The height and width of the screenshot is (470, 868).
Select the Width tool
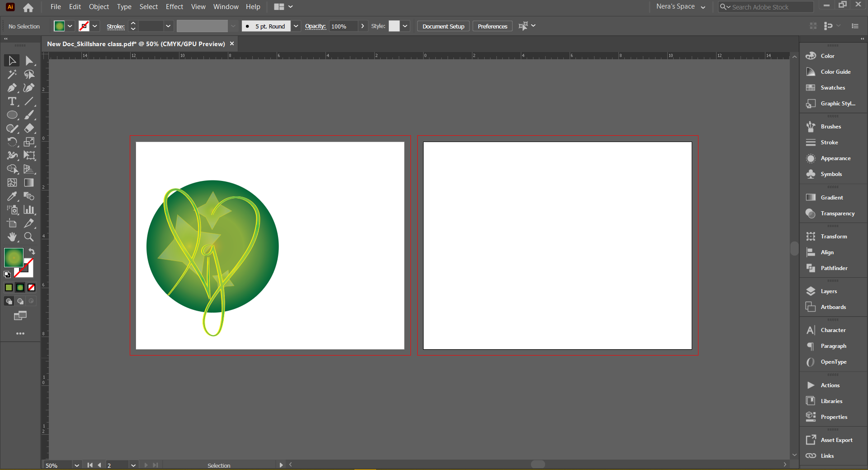(x=12, y=156)
